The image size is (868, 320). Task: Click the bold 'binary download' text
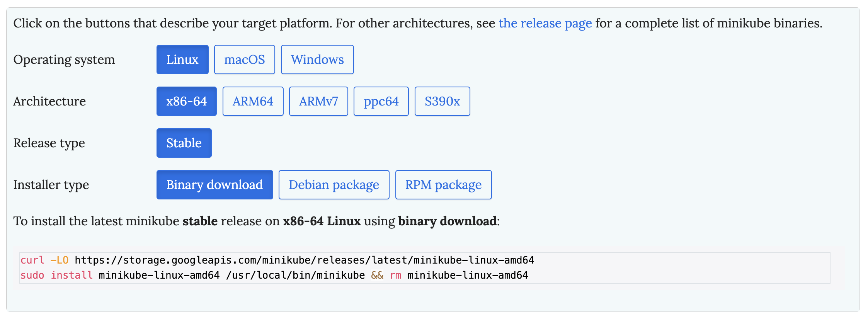pyautogui.click(x=448, y=221)
